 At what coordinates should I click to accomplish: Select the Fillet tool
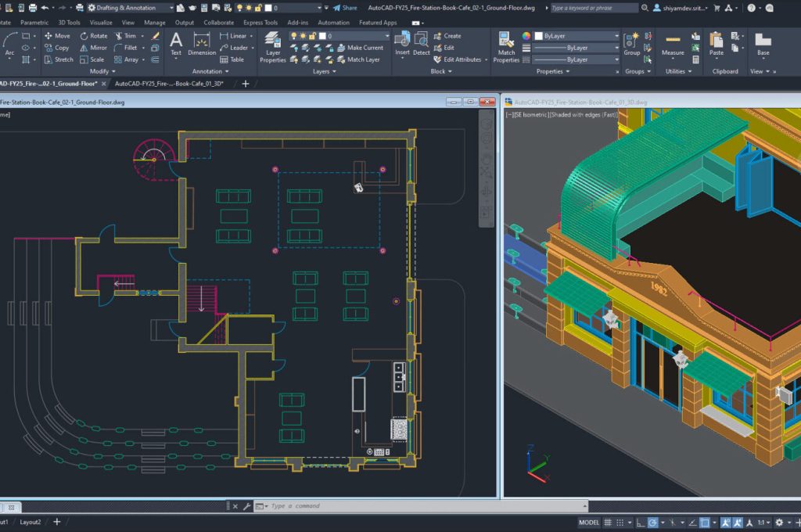point(126,48)
